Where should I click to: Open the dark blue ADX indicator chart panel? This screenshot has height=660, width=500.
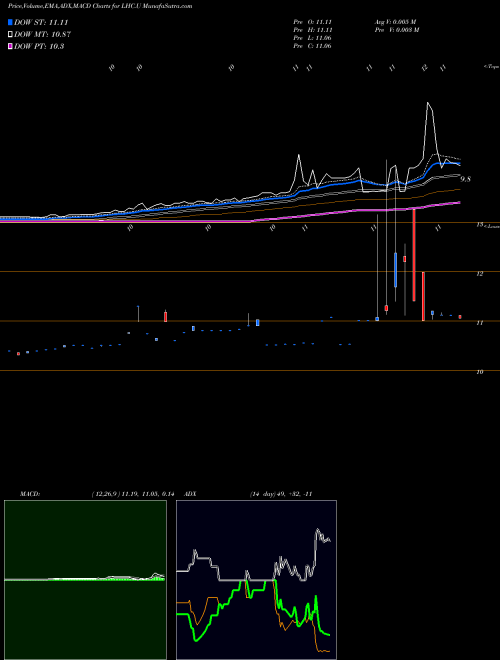[256, 580]
